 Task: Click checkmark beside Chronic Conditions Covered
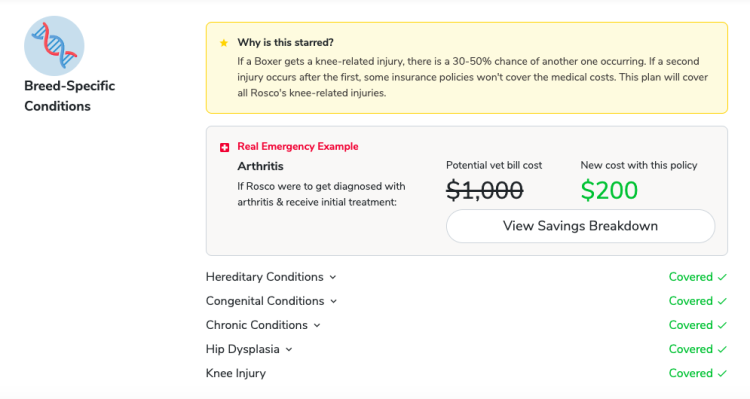pyautogui.click(x=722, y=325)
